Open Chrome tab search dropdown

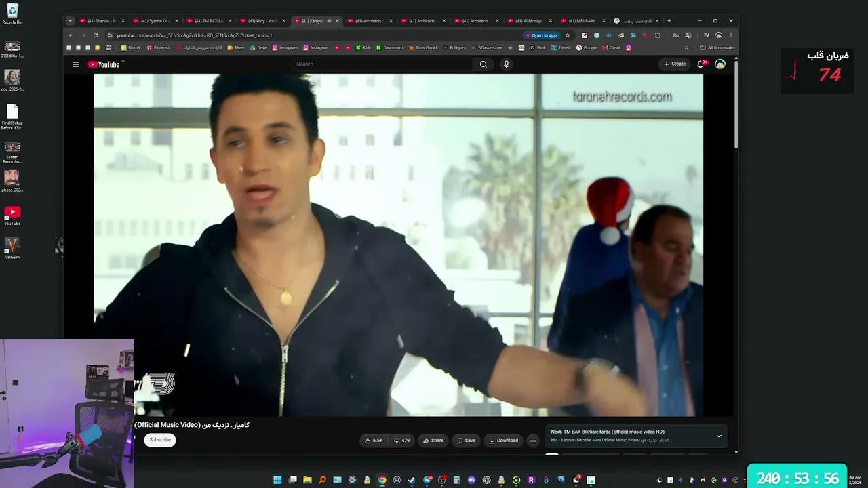click(x=70, y=21)
